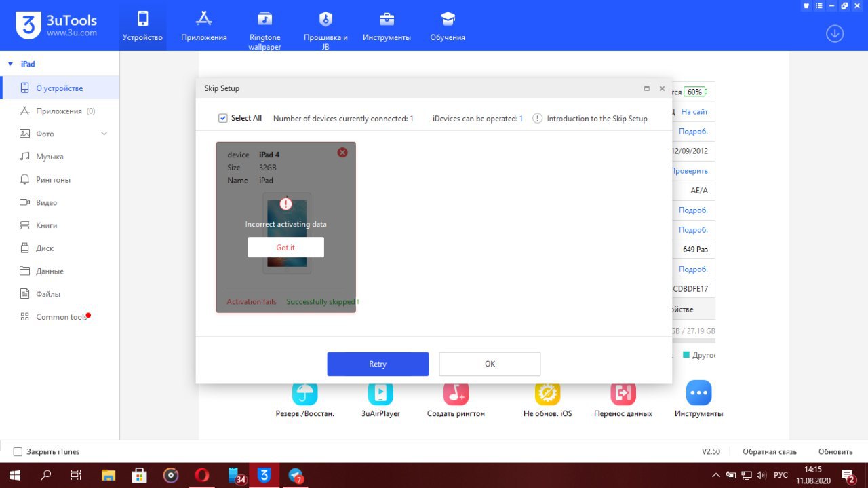Viewport: 868px width, 488px height.
Task: Open Приложения (0) in sidebar
Action: (x=60, y=111)
